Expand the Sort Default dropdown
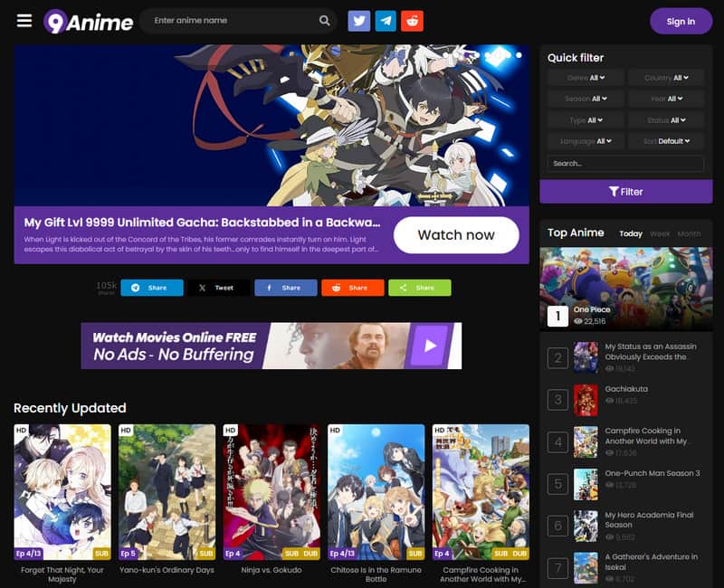This screenshot has width=724, height=588. pos(667,141)
